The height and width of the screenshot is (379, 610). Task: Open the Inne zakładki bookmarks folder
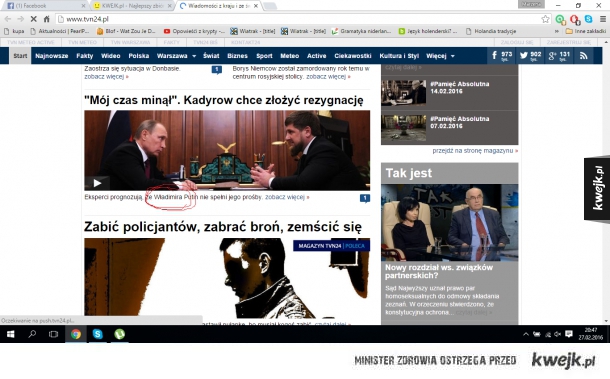(585, 31)
